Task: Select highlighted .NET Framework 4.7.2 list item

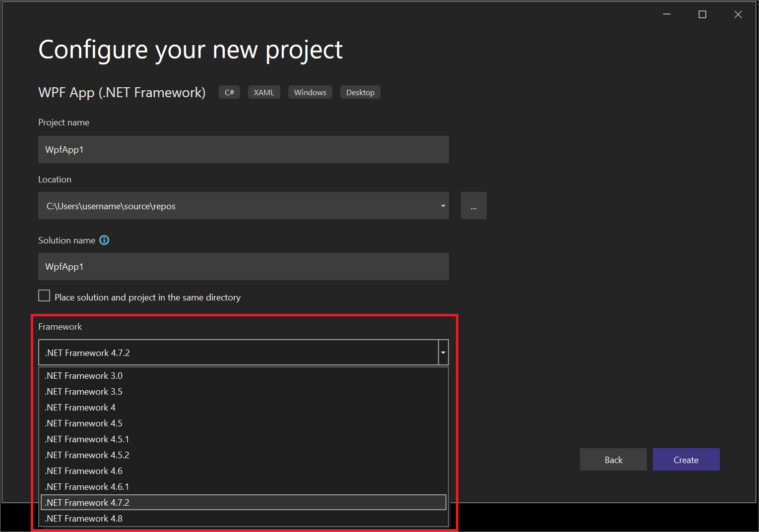Action: (244, 502)
